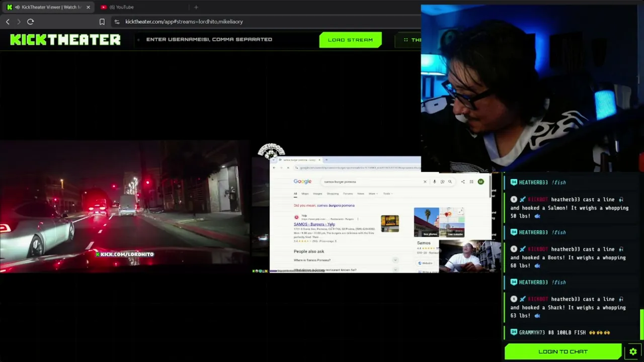The image size is (644, 362).
Task: Click the Google magnifier search icon
Action: [x=450, y=182]
